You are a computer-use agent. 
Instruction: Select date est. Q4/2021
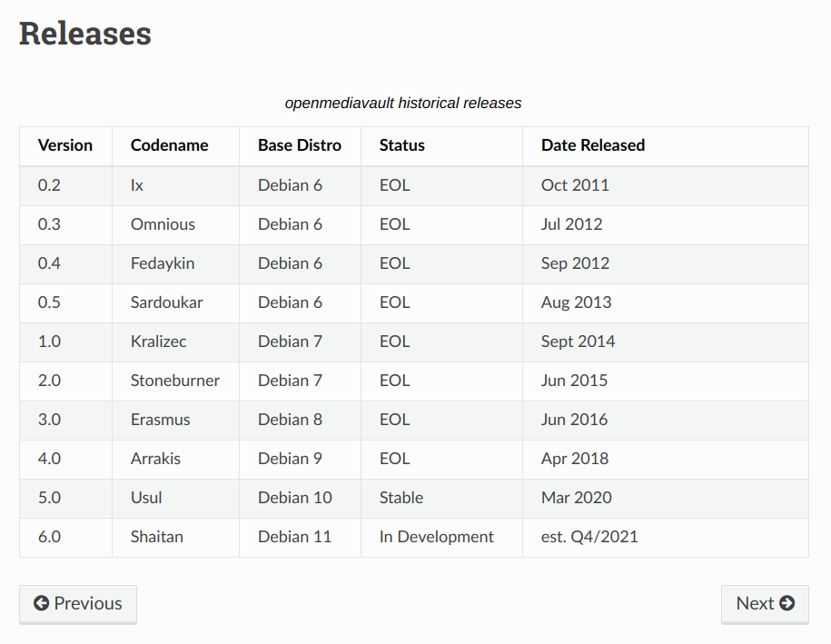coord(589,537)
